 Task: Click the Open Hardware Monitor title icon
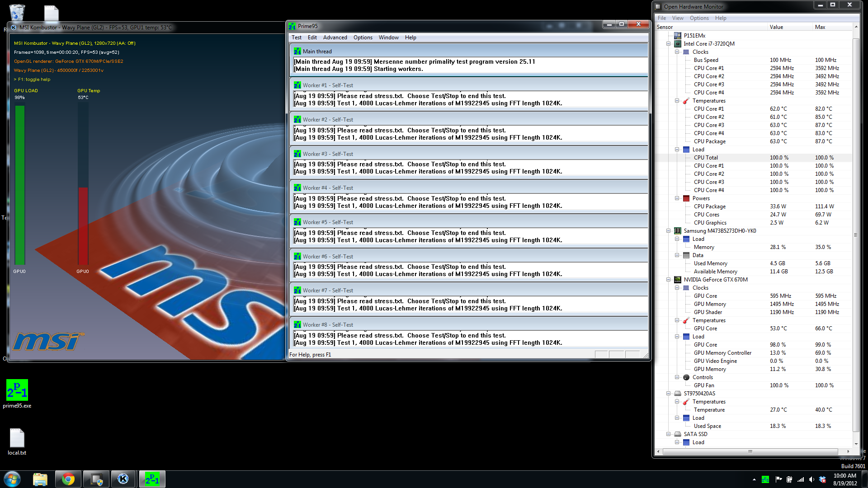click(x=659, y=7)
